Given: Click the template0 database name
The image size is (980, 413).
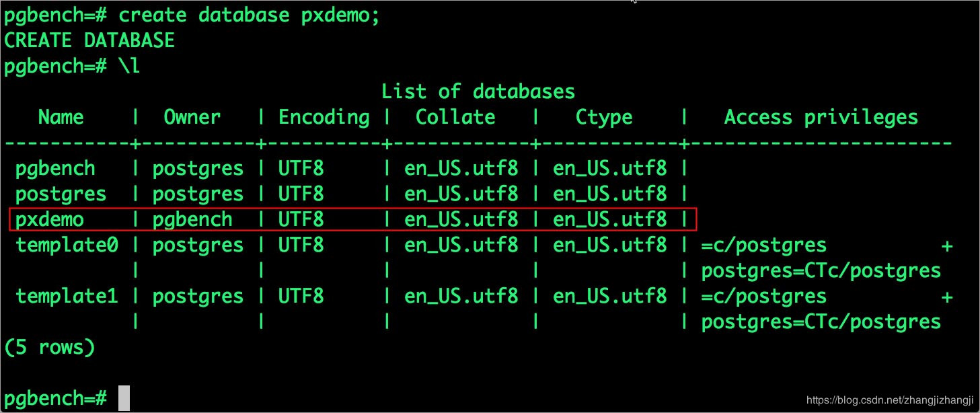Looking at the screenshot, I should tap(67, 246).
